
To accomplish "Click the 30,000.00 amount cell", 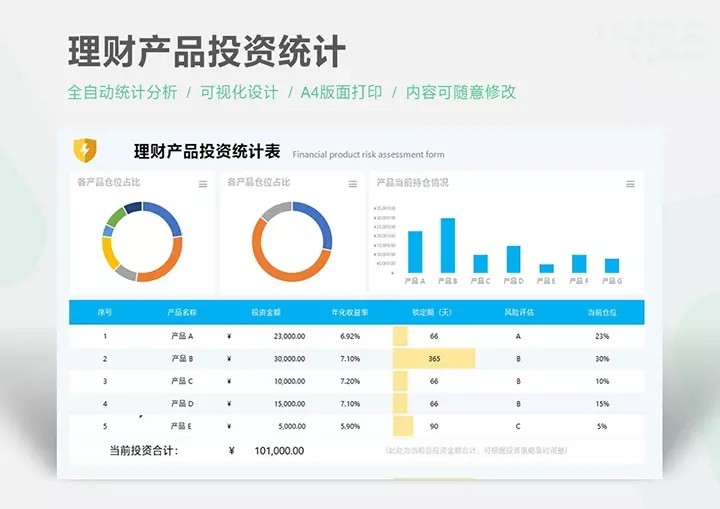I will [289, 359].
